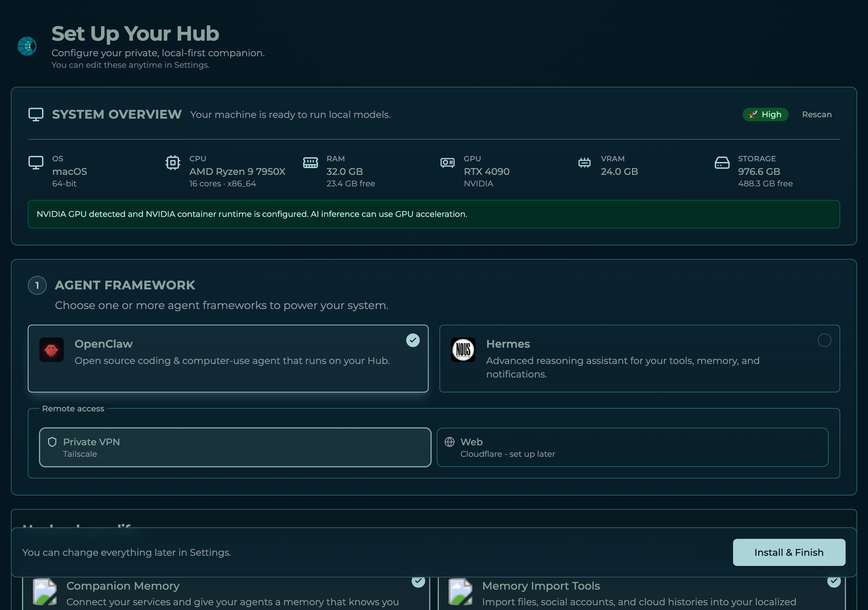This screenshot has width=868, height=610.
Task: Click "You can change everything later in Settings."
Action: pyautogui.click(x=126, y=552)
